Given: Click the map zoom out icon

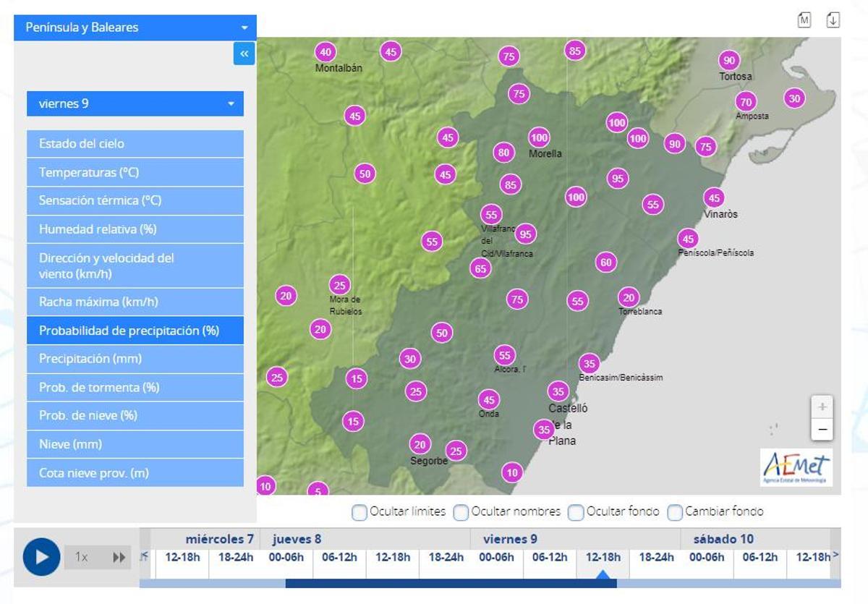Looking at the screenshot, I should coord(822,430).
